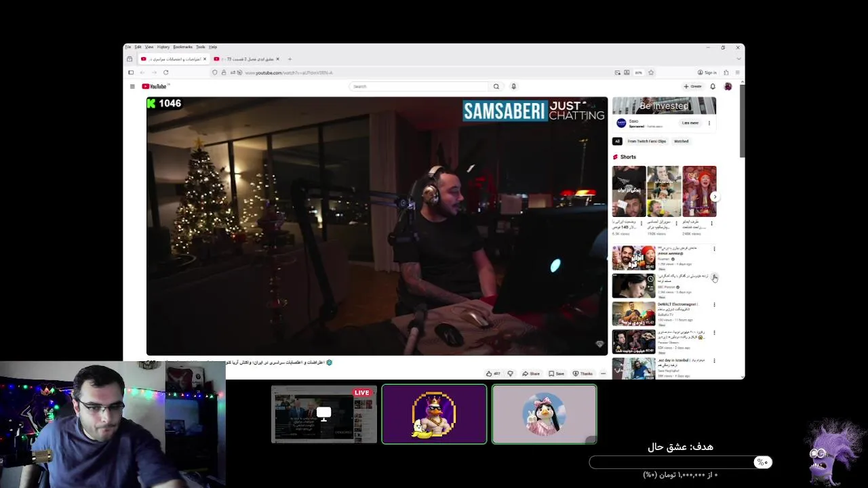Open the DeWALT Electromagnet video thumbnail
This screenshot has height=488, width=868.
(x=633, y=314)
